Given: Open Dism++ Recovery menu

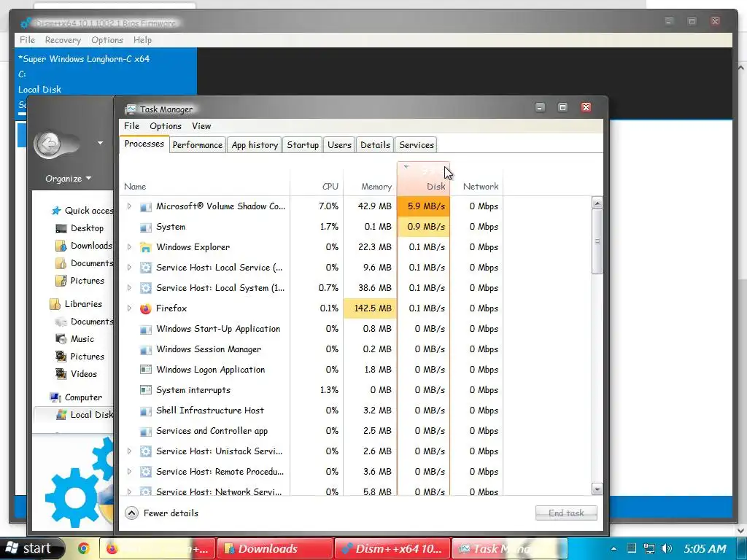Looking at the screenshot, I should pyautogui.click(x=63, y=40).
